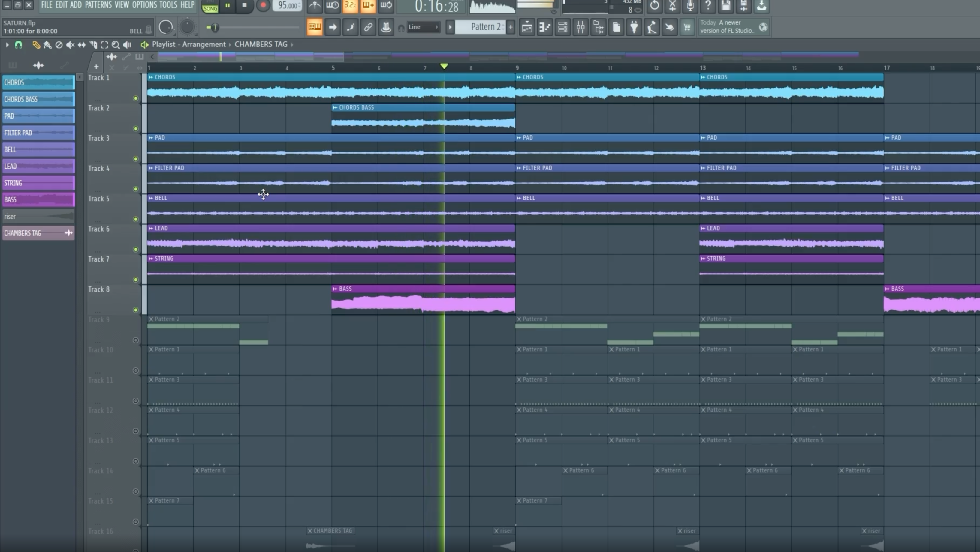The image size is (980, 552).
Task: Toggle playlist snap magnet
Action: pos(18,45)
